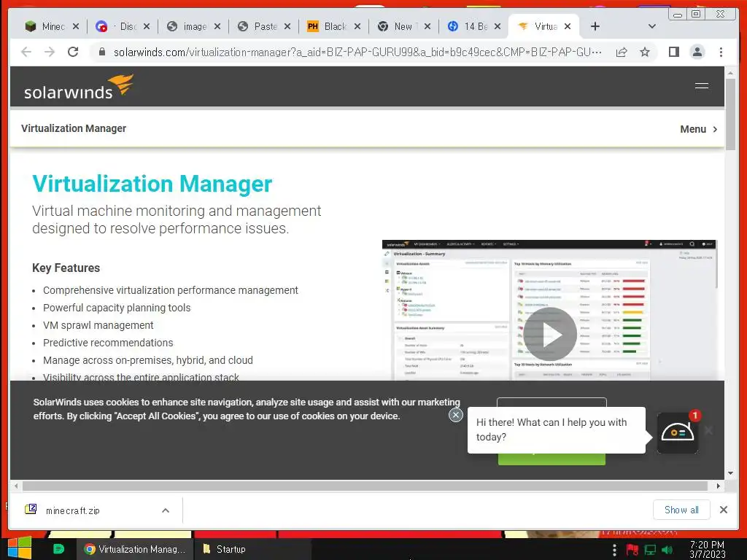Click "Powerful capacity planning tools" bullet
The height and width of the screenshot is (560, 747).
(x=117, y=308)
